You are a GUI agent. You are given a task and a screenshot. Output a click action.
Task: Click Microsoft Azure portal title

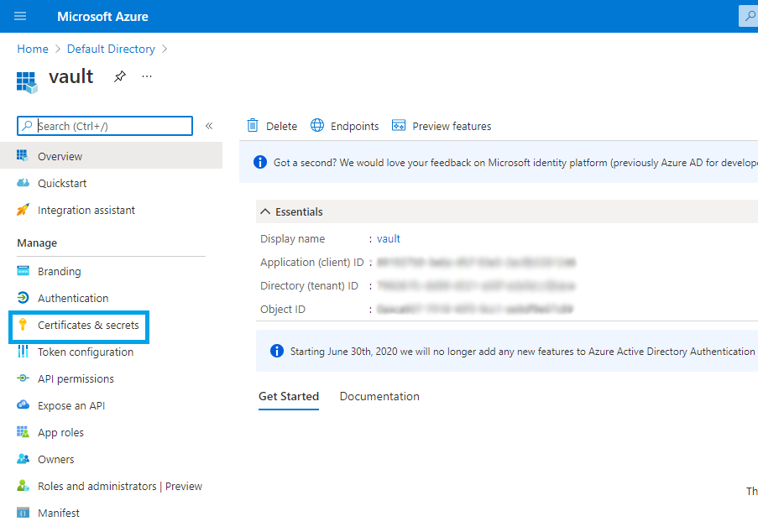point(102,17)
